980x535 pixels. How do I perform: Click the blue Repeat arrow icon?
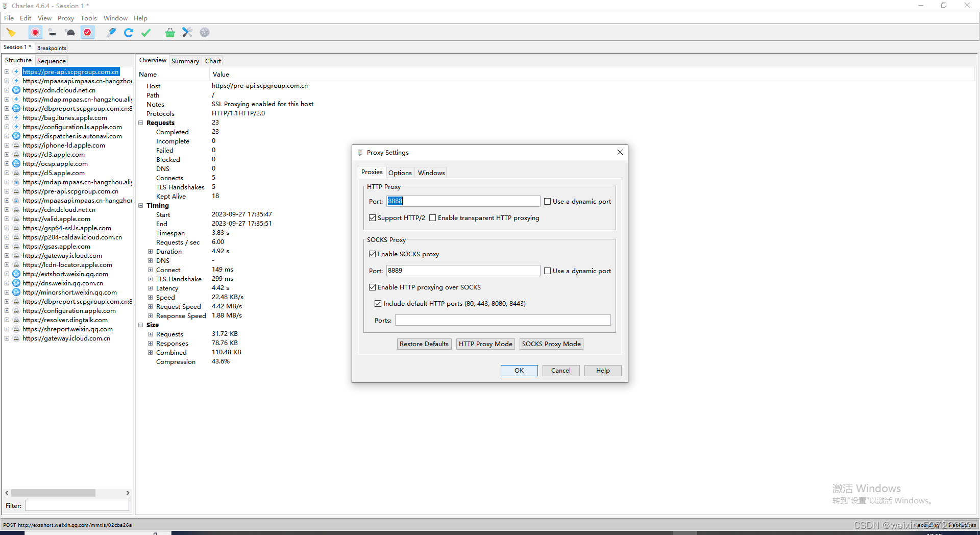(x=129, y=33)
